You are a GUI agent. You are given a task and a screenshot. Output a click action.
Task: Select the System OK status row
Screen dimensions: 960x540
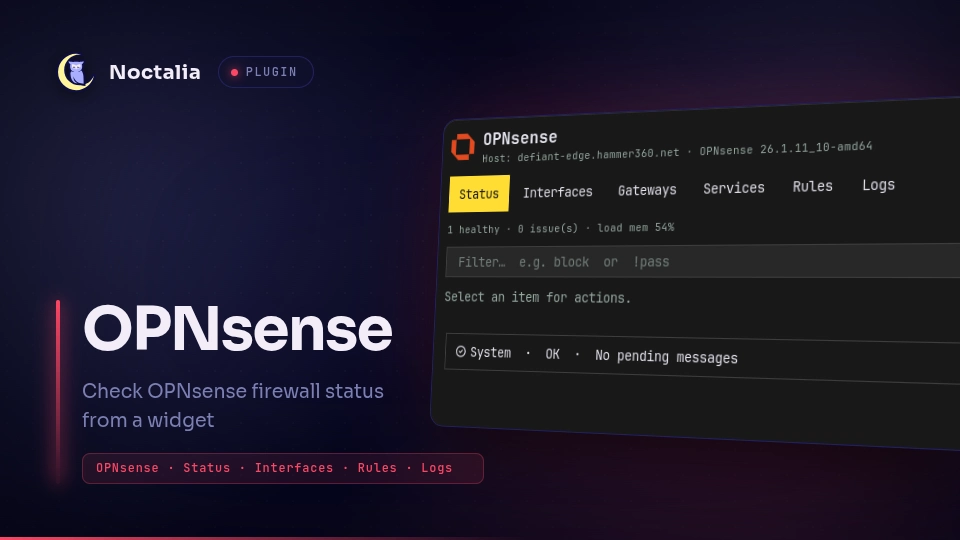702,359
